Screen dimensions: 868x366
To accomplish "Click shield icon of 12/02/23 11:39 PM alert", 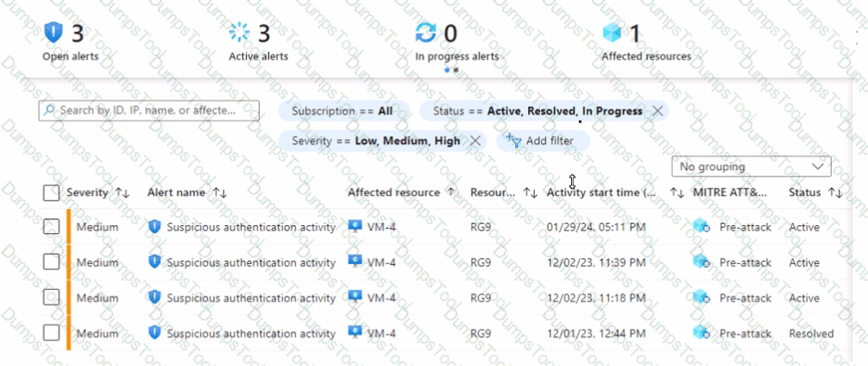I will (154, 262).
